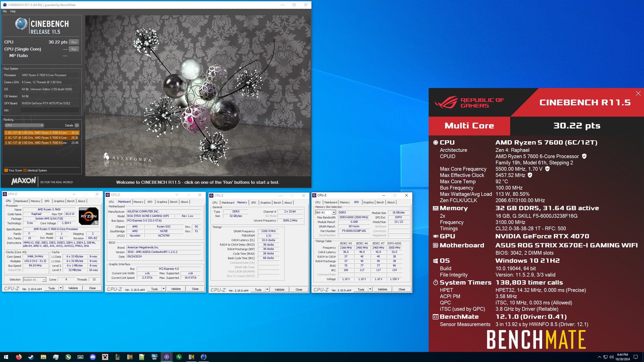
Task: Open League of Legends taskbar icon
Action: (x=117, y=357)
